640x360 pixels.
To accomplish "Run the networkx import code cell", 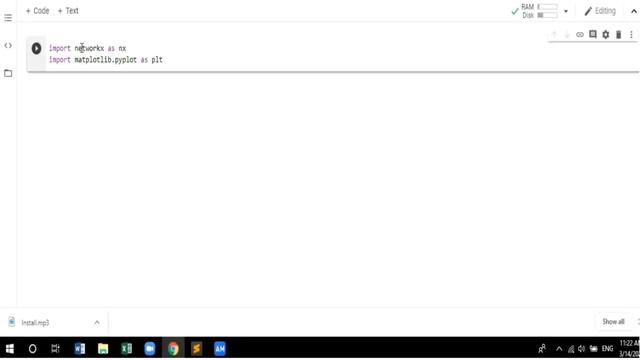I will pos(36,49).
